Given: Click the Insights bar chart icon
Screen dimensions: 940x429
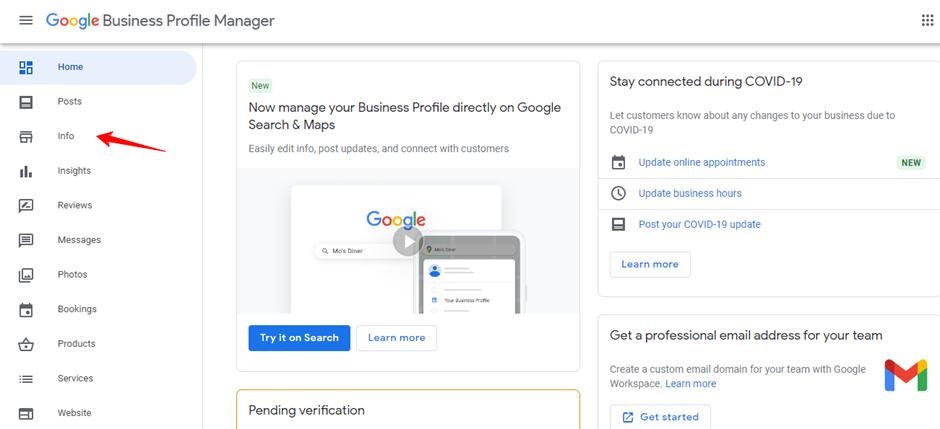Looking at the screenshot, I should point(26,171).
